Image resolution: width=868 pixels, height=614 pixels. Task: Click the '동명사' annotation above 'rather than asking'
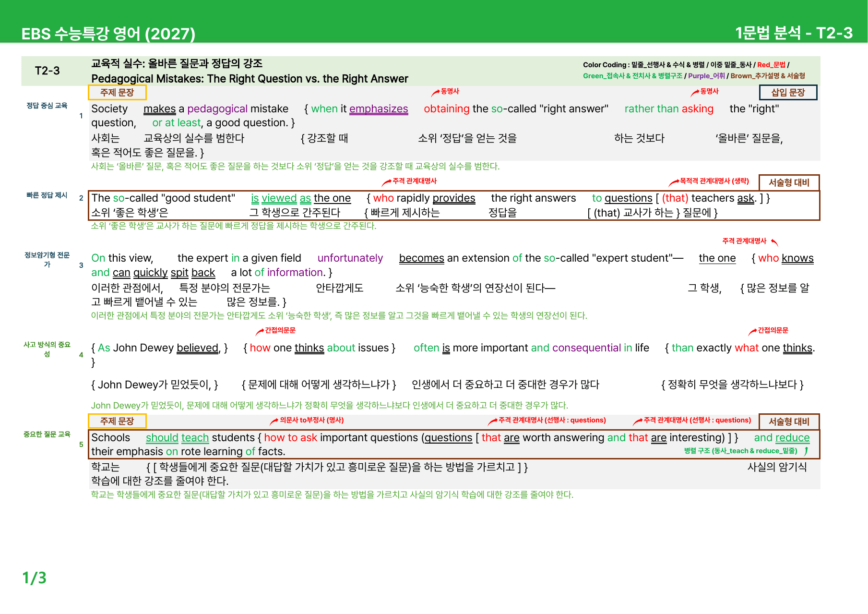[709, 91]
